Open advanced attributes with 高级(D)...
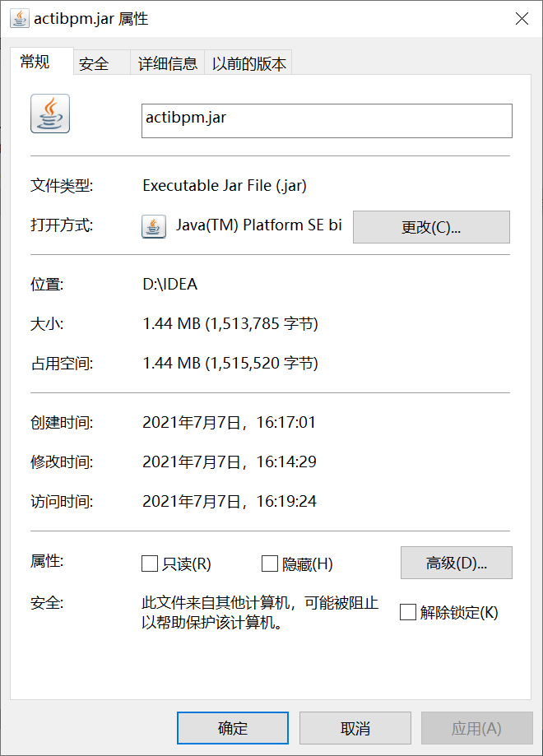The image size is (543, 756). tap(456, 564)
